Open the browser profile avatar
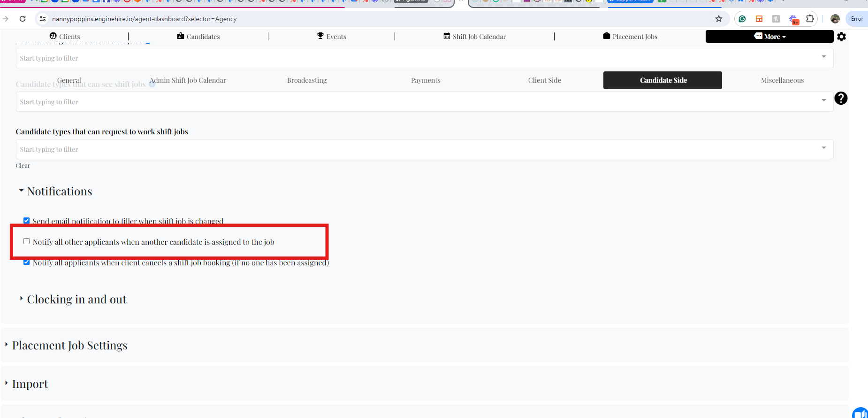This screenshot has height=418, width=868. click(835, 19)
